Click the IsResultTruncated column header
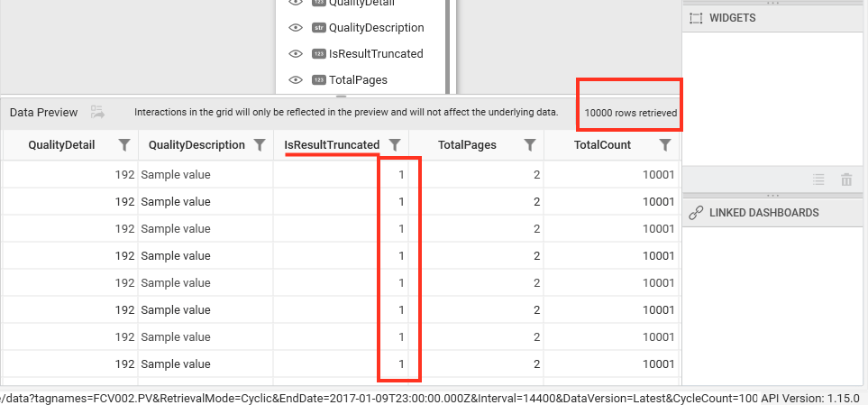Screen dimensions: 868x405 pos(332,145)
